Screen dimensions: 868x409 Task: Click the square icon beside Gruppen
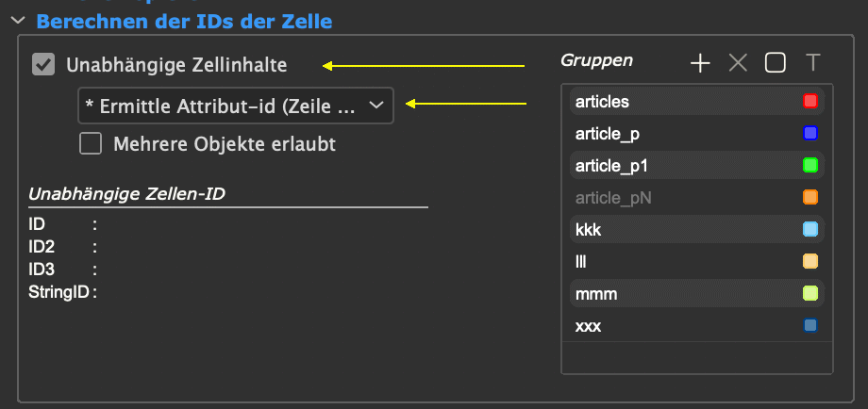coord(775,63)
